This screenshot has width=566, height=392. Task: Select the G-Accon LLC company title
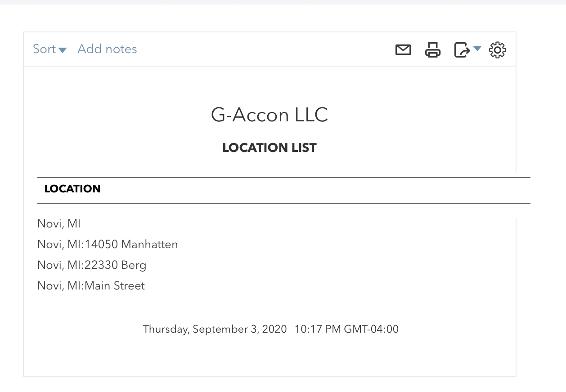pos(269,115)
